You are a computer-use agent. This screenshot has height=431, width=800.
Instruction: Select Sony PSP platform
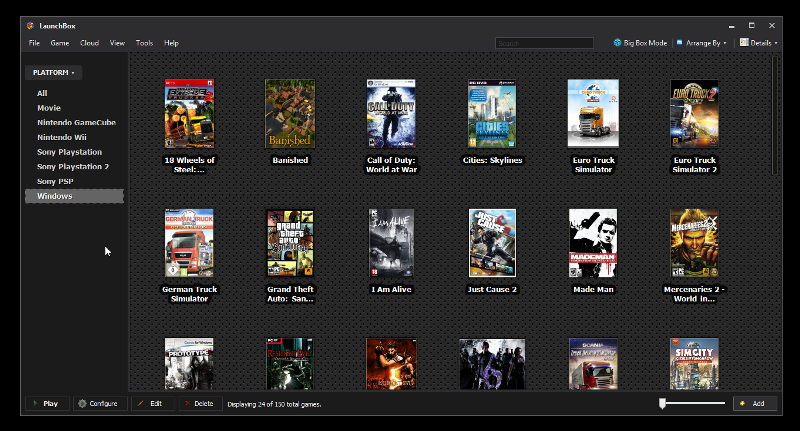[55, 182]
